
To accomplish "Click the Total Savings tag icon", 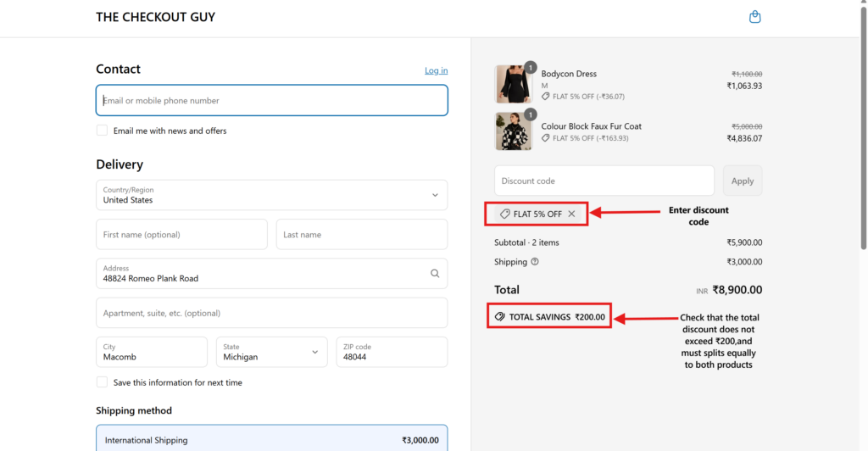I will coord(500,316).
